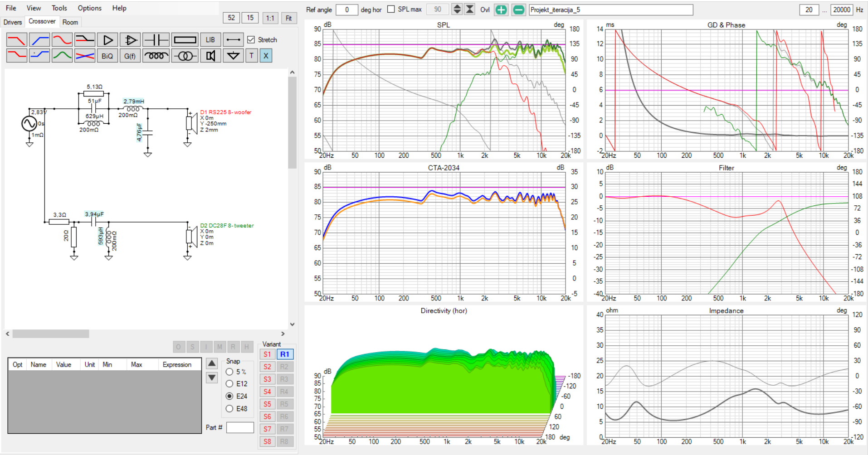
Task: Open the View menu
Action: (x=34, y=8)
